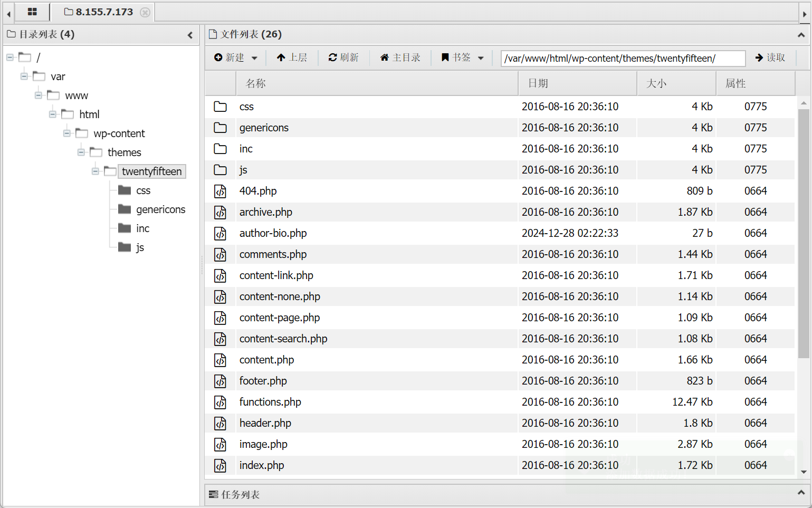Screen dimensions: 812x508
Task: Select the index.php file name
Action: click(262, 465)
